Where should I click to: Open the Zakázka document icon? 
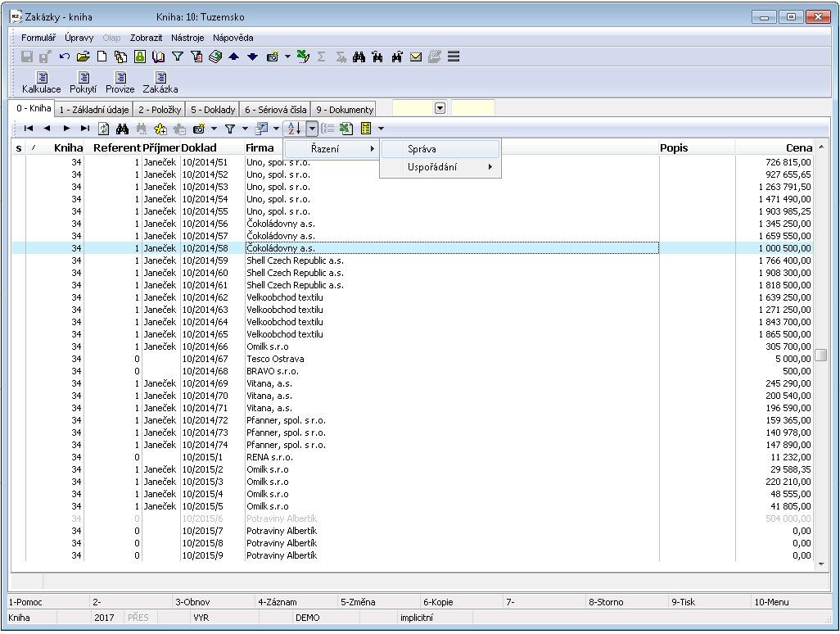pyautogui.click(x=160, y=78)
